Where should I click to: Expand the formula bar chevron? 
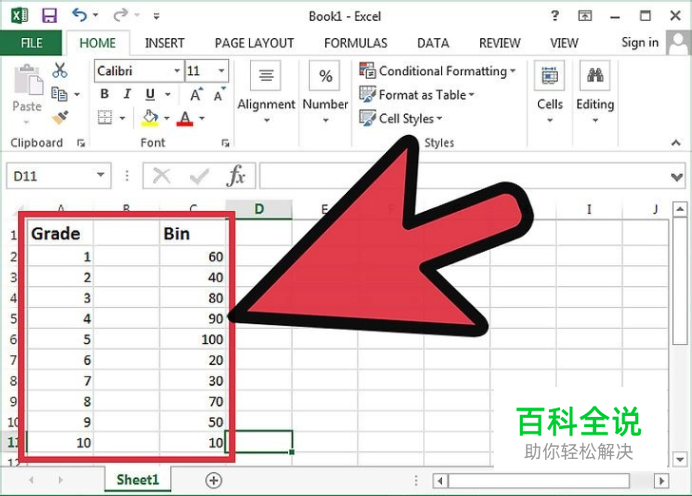point(677,177)
